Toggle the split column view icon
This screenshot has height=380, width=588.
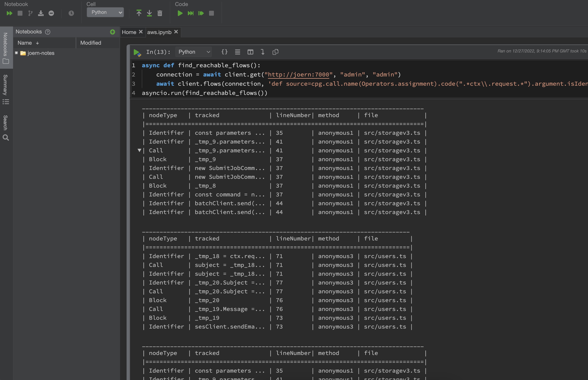tap(250, 52)
